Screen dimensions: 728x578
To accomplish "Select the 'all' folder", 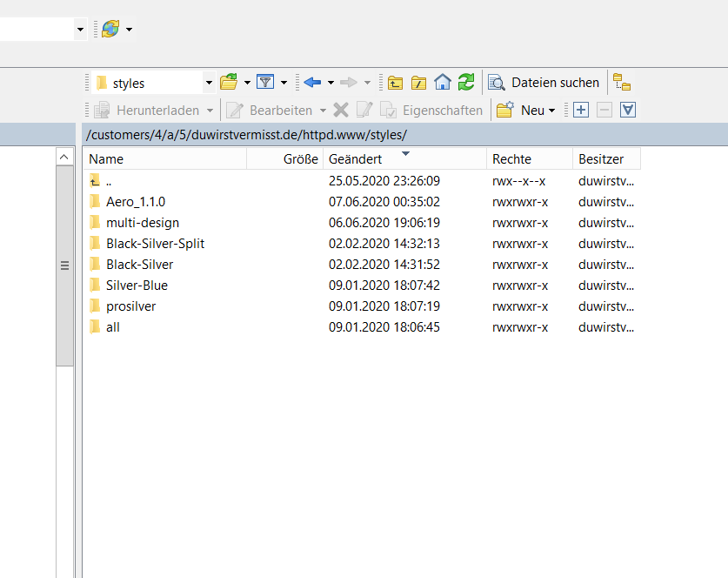I will (362, 327).
